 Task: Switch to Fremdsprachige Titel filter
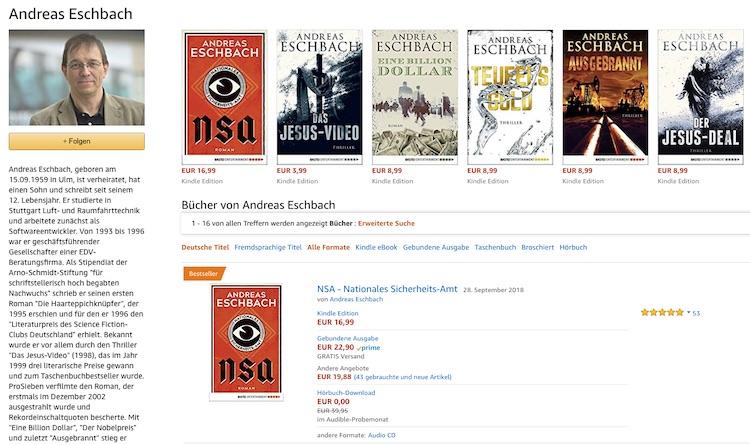[268, 247]
